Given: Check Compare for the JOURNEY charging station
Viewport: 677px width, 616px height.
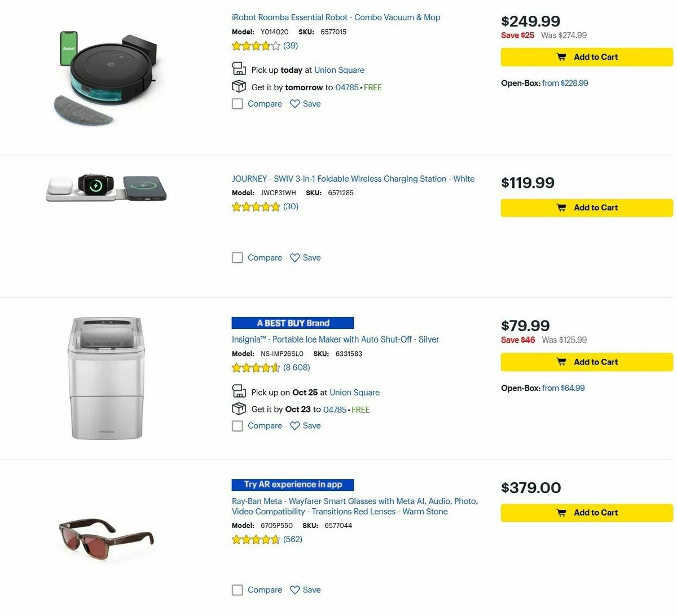Looking at the screenshot, I should pyautogui.click(x=237, y=257).
